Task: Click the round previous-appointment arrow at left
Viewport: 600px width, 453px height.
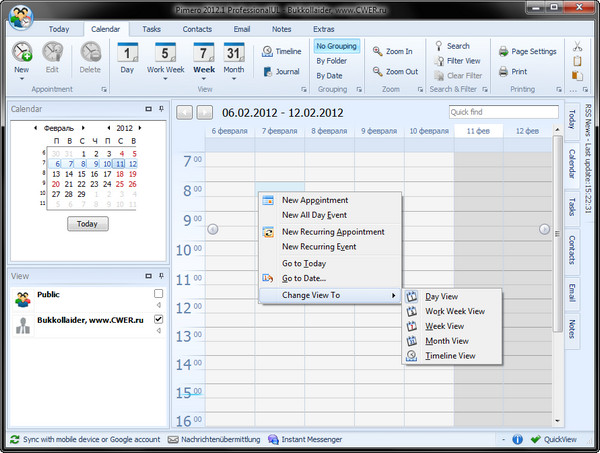Action: [213, 229]
